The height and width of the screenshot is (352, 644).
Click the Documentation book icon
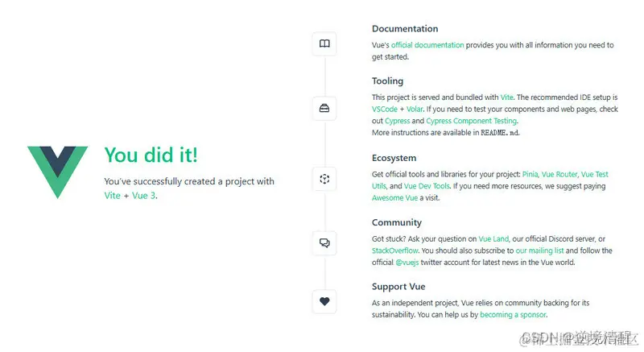[324, 43]
